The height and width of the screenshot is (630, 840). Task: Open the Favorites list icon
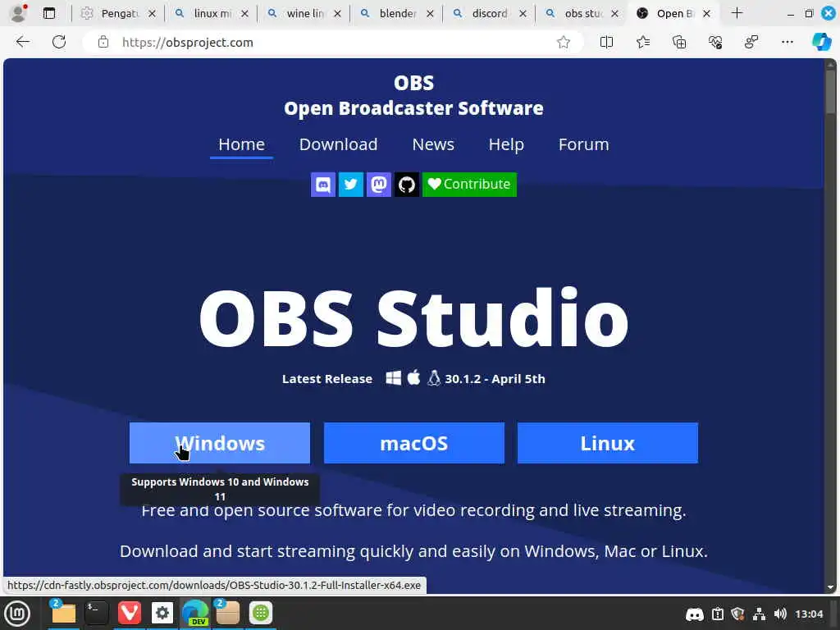pos(643,42)
